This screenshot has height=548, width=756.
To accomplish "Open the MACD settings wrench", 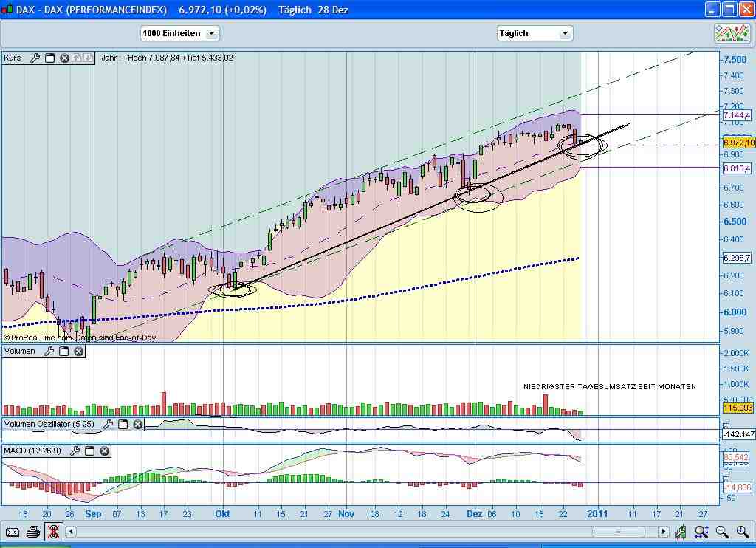I will [75, 451].
